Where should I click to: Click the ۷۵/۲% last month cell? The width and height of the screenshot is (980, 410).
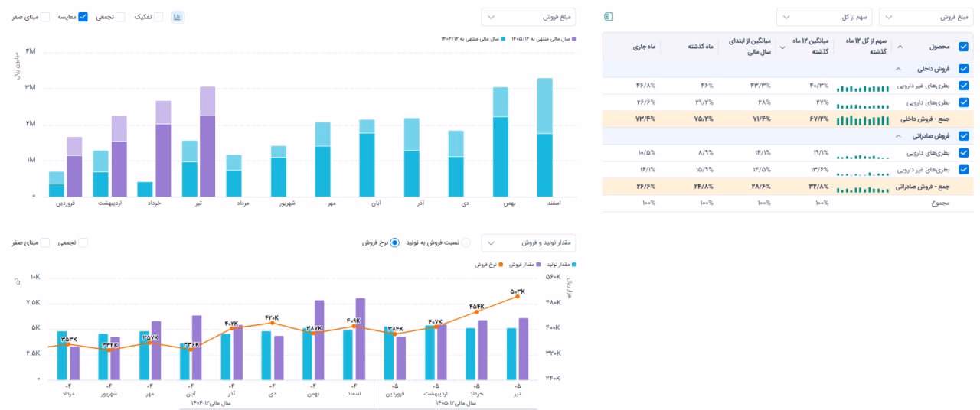pyautogui.click(x=703, y=119)
